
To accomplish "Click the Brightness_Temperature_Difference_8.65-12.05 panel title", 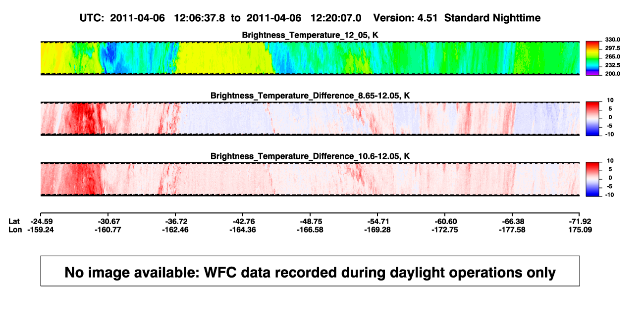I will coord(310,95).
